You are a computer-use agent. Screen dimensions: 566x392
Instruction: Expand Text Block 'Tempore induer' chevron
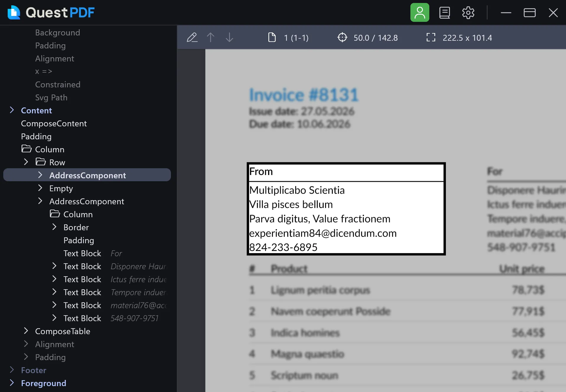pos(54,292)
